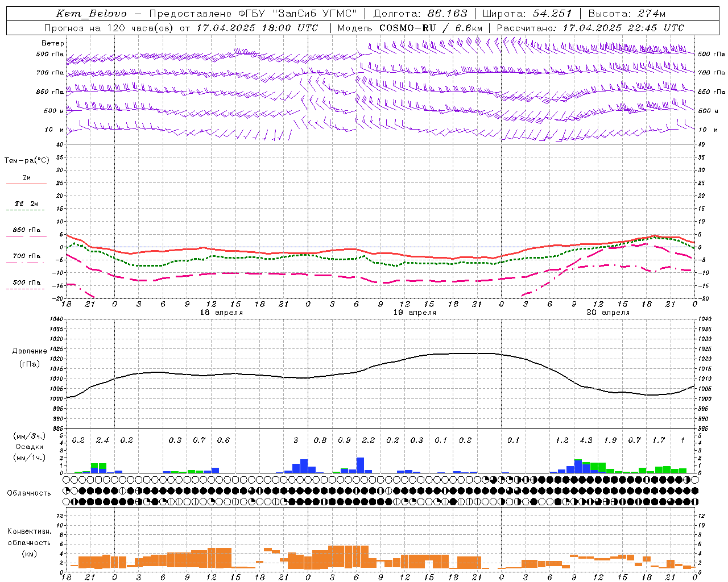Click the "19 апреля" date label
The height and width of the screenshot is (582, 728).
pyautogui.click(x=415, y=313)
